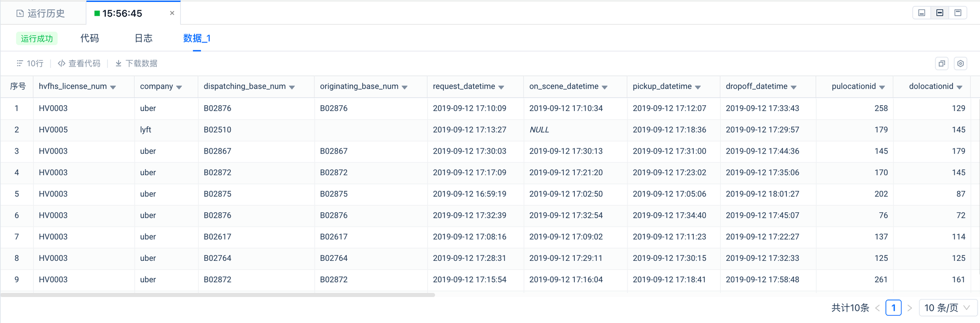Open the table settings gear icon
The image size is (980, 323).
(x=960, y=64)
